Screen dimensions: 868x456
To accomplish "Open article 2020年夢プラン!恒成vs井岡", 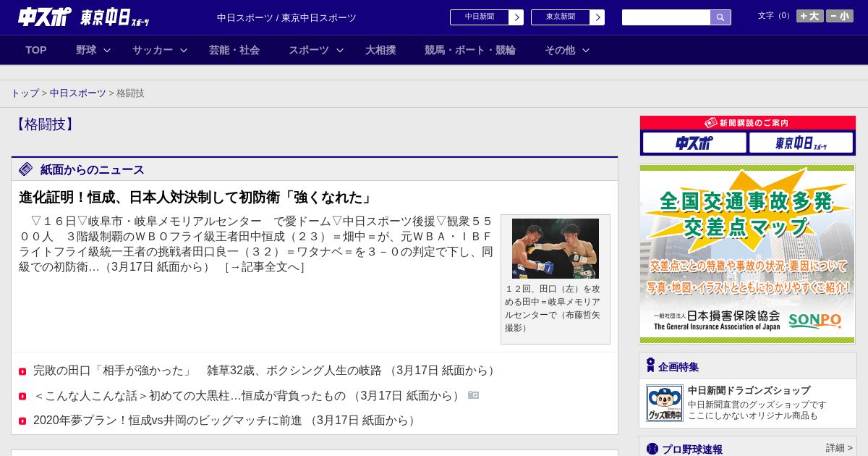I will pyautogui.click(x=167, y=421).
